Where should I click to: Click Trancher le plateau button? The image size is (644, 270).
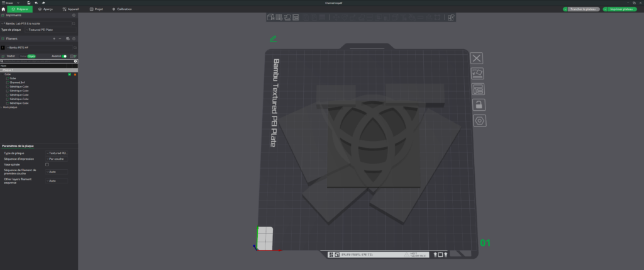coord(584,9)
